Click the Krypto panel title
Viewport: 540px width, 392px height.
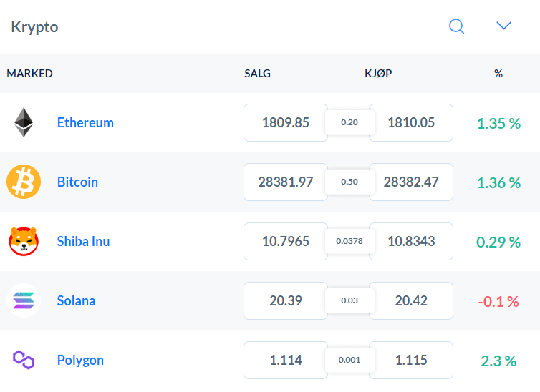34,26
